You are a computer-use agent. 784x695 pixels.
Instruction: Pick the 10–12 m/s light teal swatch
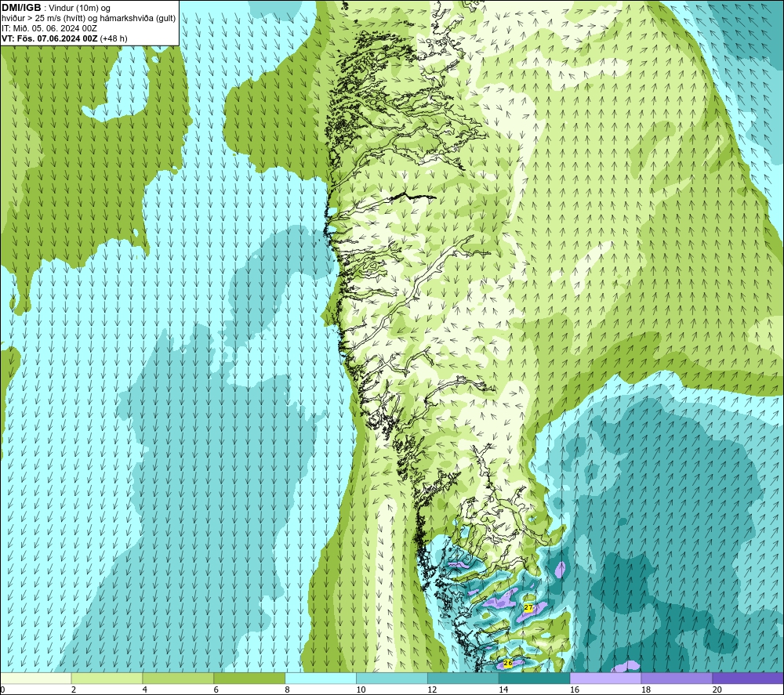392,679
